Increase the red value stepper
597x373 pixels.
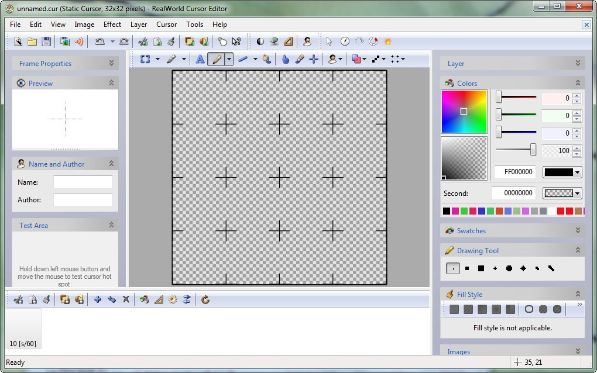point(576,96)
